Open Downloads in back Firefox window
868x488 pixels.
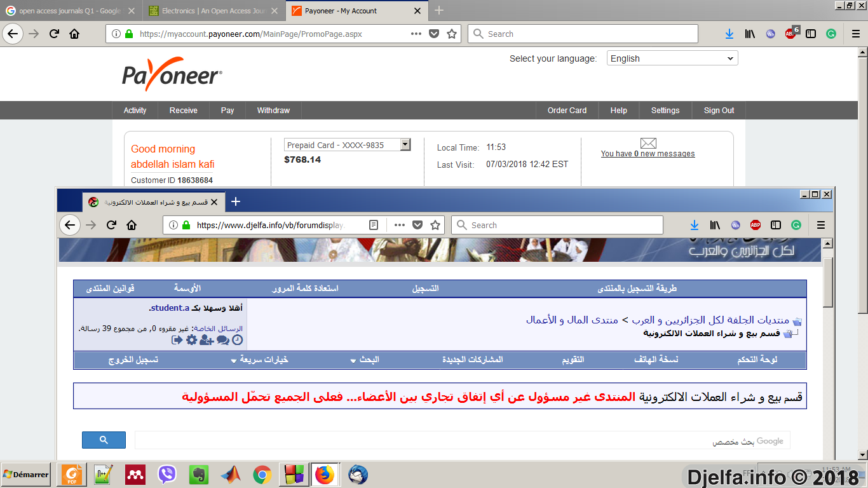point(729,34)
